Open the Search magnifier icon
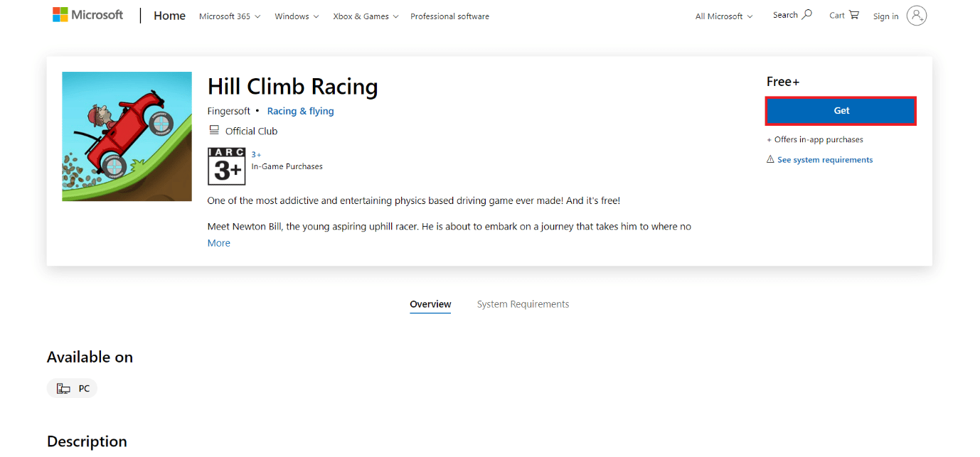This screenshot has height=457, width=980. 807,15
